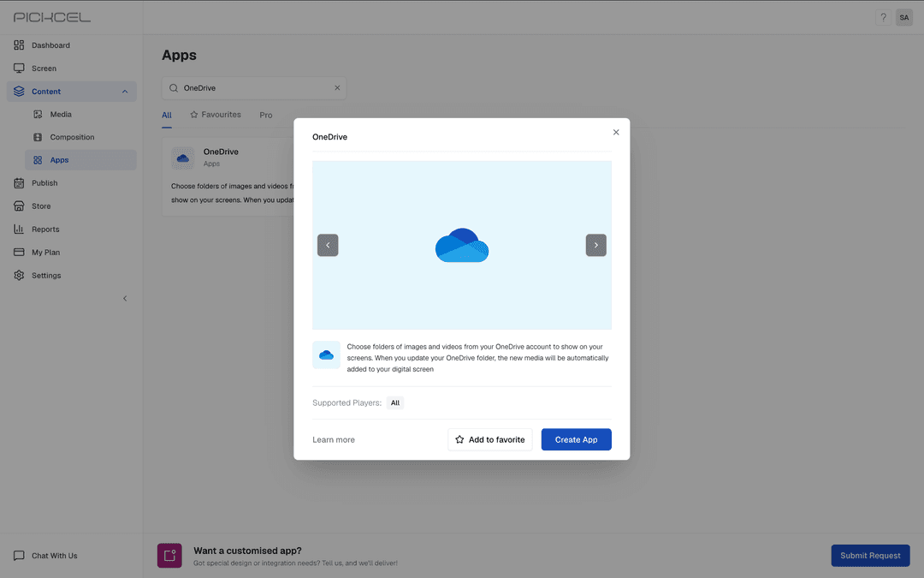Show previous slide in OneDrive preview
Viewport: 924px width, 578px height.
[x=328, y=245]
